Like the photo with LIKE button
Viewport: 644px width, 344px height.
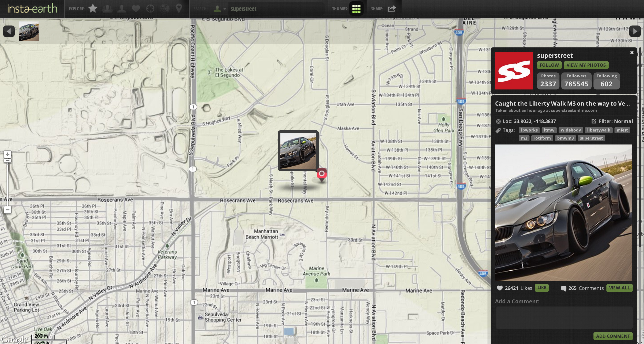(x=542, y=288)
